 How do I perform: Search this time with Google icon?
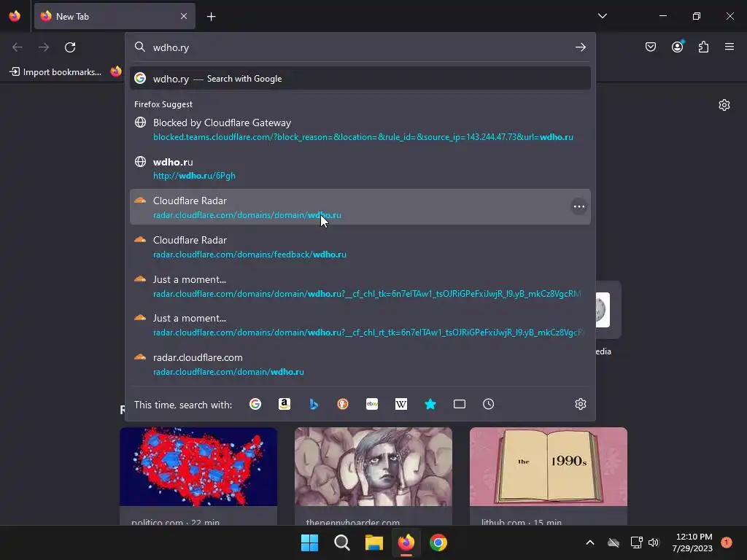(255, 404)
